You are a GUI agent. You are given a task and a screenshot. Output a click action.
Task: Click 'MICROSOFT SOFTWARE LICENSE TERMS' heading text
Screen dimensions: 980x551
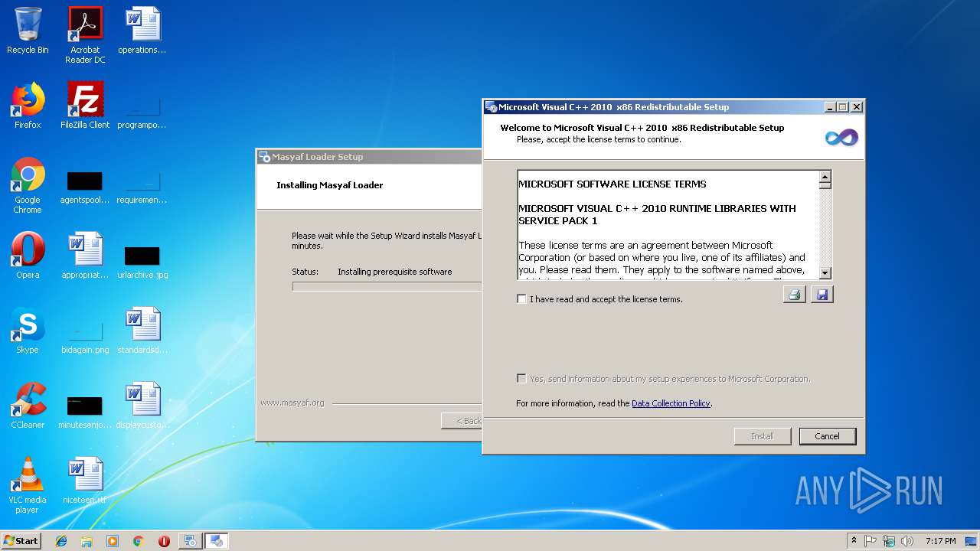pos(612,184)
